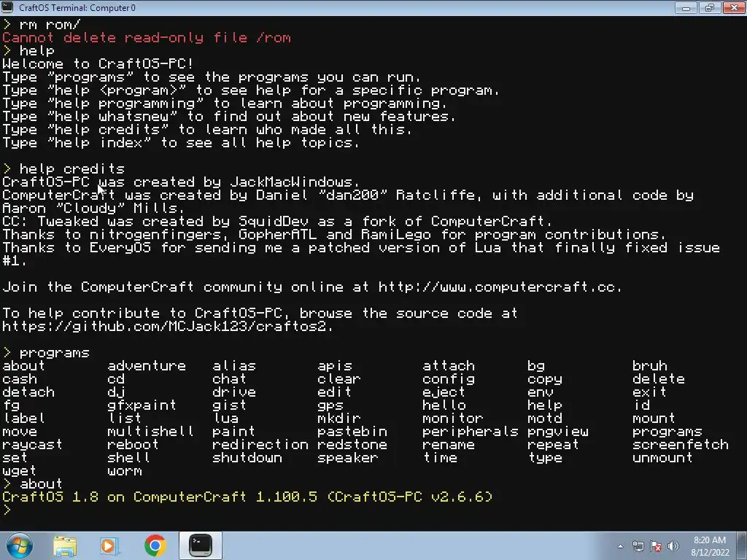Click 'redstone' in the programs list
Screen dimensions: 747x560
click(352, 445)
